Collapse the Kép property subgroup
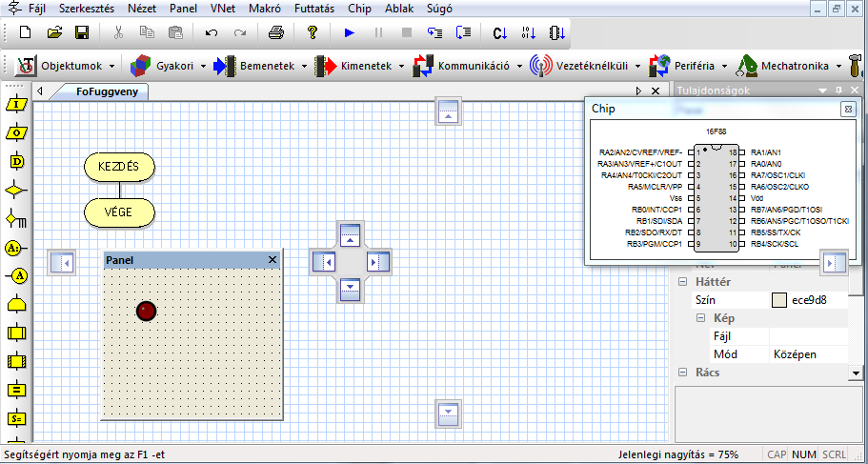This screenshot has height=464, width=868. pos(701,318)
